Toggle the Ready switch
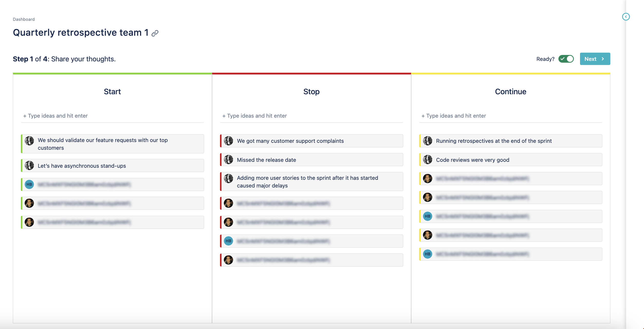Viewport: 644px width, 329px height. pyautogui.click(x=566, y=59)
